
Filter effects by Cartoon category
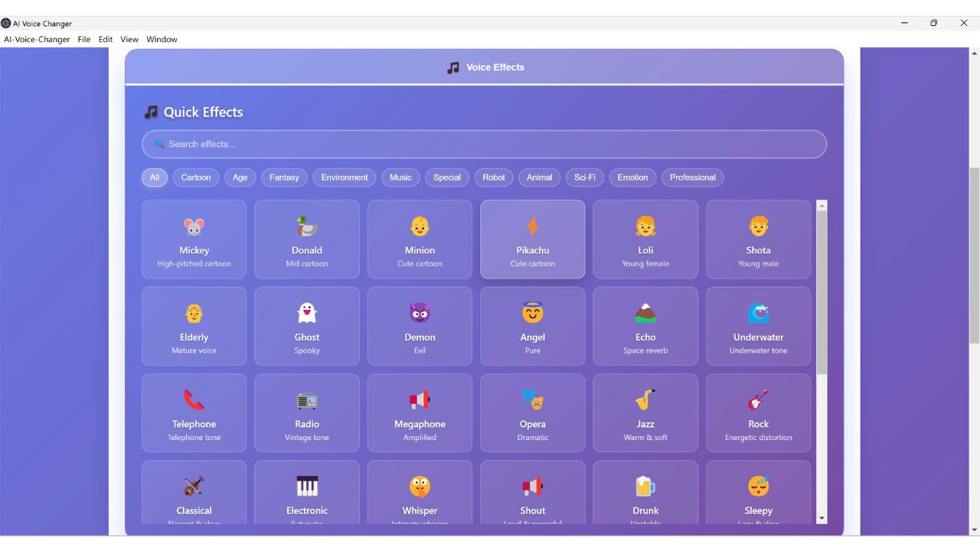(x=196, y=178)
